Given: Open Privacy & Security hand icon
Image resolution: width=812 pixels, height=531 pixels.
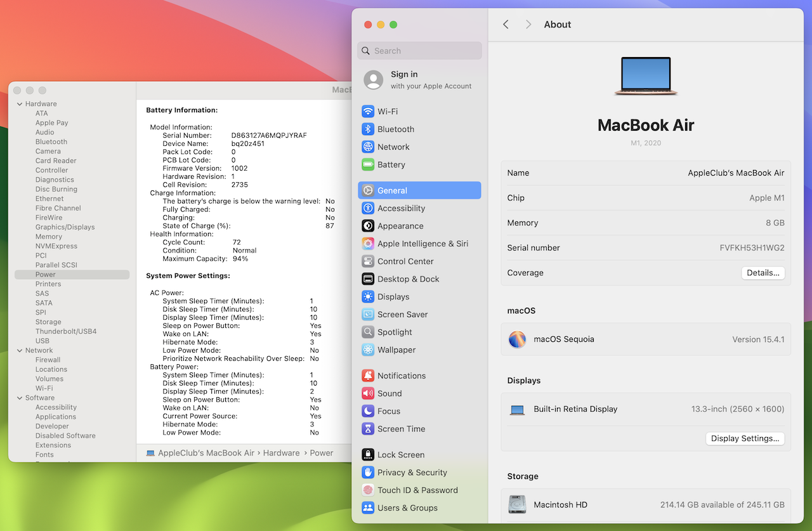Looking at the screenshot, I should tap(368, 473).
